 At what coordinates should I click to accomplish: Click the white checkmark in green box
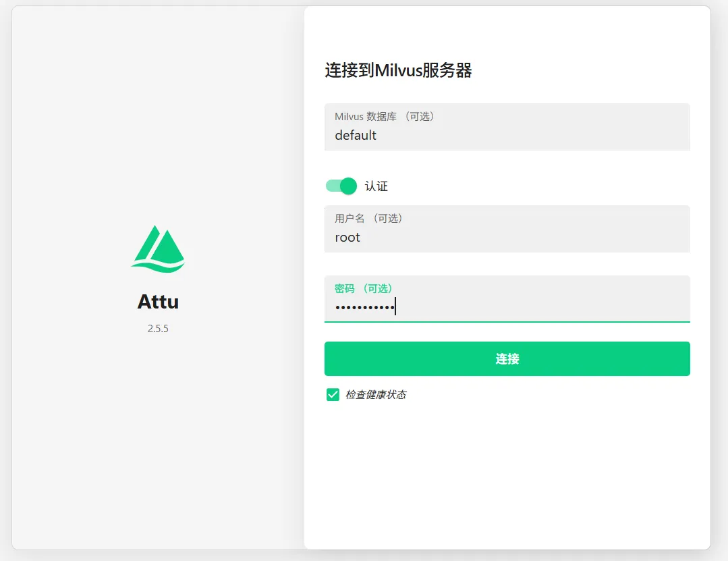coord(333,395)
